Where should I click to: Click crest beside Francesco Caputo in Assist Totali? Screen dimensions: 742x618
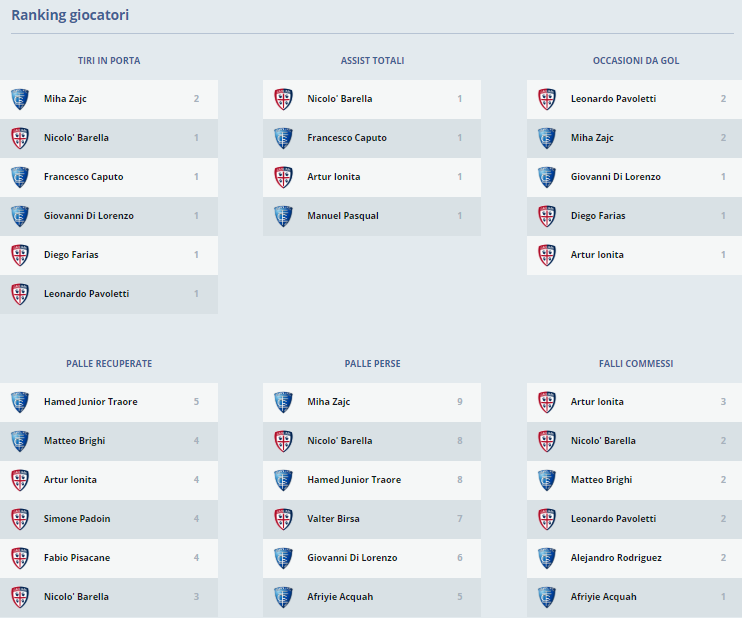tap(283, 138)
